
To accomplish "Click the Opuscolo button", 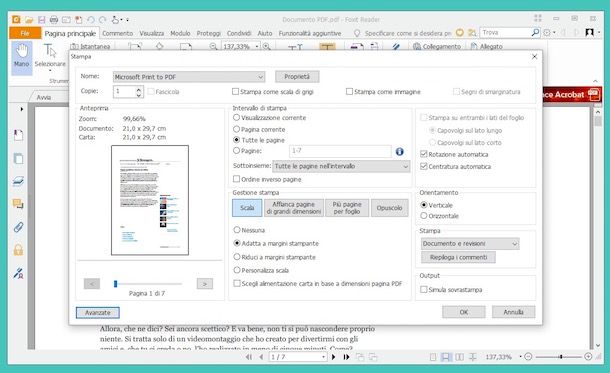I will click(x=389, y=208).
